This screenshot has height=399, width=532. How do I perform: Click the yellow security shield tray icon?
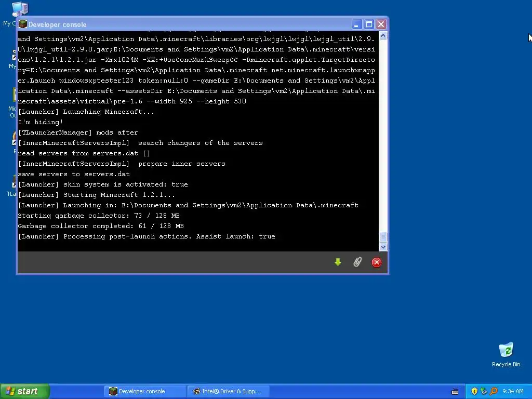coord(474,391)
